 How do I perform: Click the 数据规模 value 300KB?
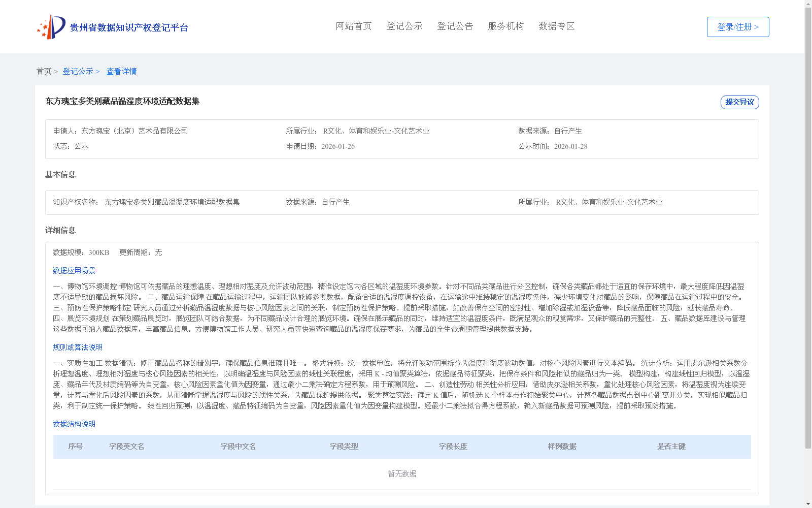click(x=99, y=252)
